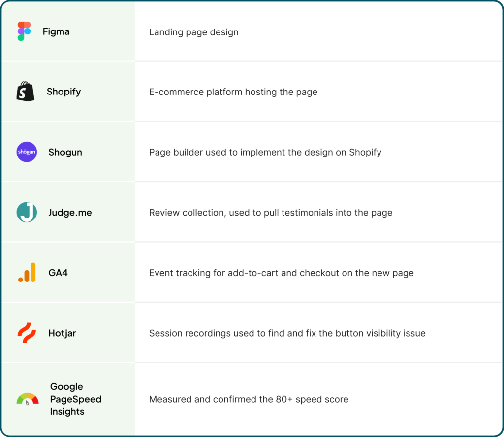Click the 'Landing page design' description
Image resolution: width=504 pixels, height=437 pixels.
[194, 32]
